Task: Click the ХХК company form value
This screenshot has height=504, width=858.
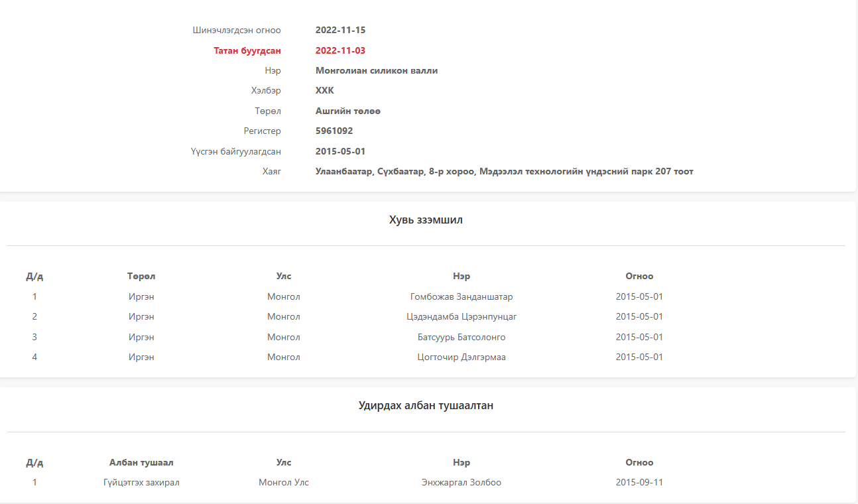Action: point(324,91)
